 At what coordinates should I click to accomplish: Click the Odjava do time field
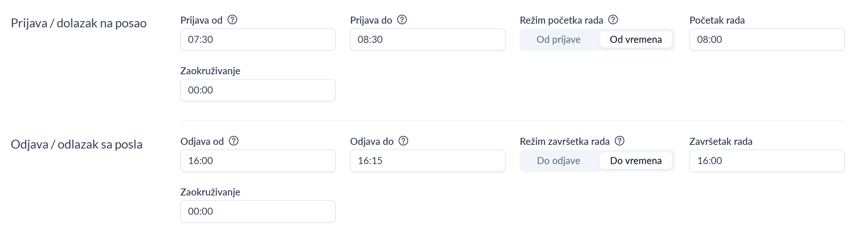(x=427, y=161)
